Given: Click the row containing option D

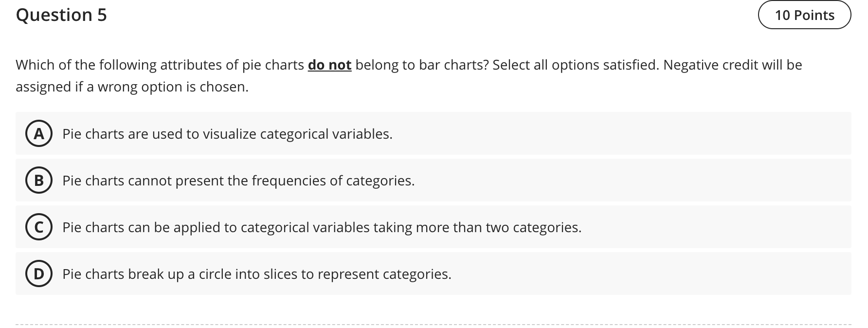Looking at the screenshot, I should (434, 274).
